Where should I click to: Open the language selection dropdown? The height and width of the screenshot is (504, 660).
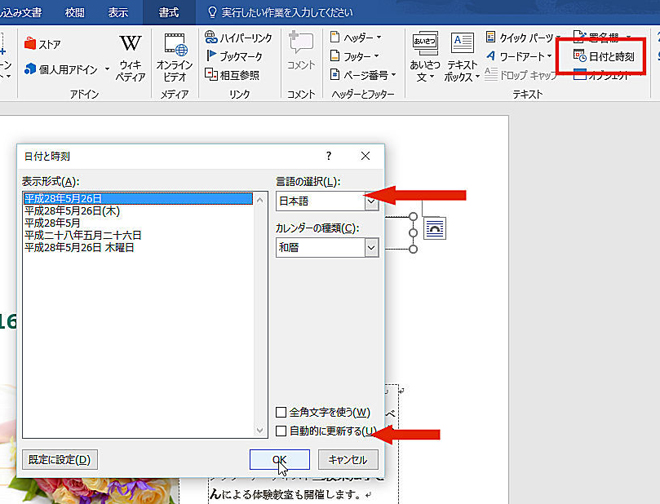tap(371, 201)
